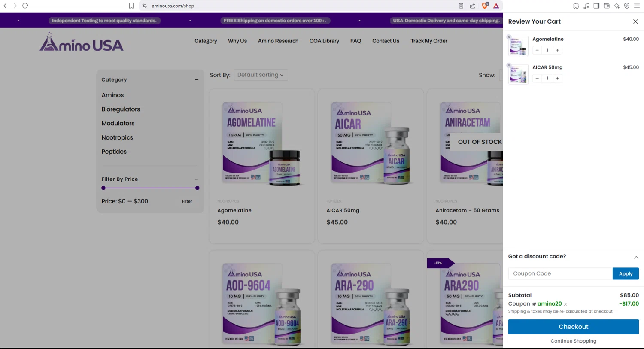
Task: Open the AICAR product image
Action: [x=371, y=143]
